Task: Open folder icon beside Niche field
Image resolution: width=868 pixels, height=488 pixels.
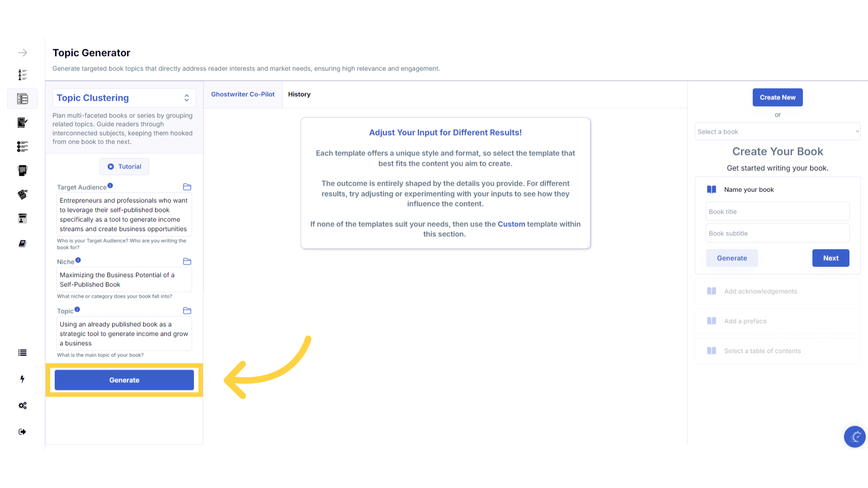Action: coord(187,262)
